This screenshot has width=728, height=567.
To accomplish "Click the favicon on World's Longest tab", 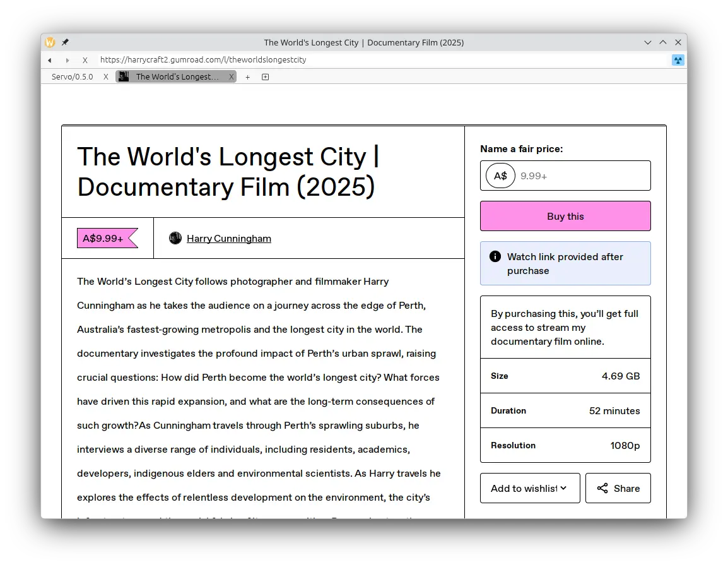I will click(x=124, y=76).
